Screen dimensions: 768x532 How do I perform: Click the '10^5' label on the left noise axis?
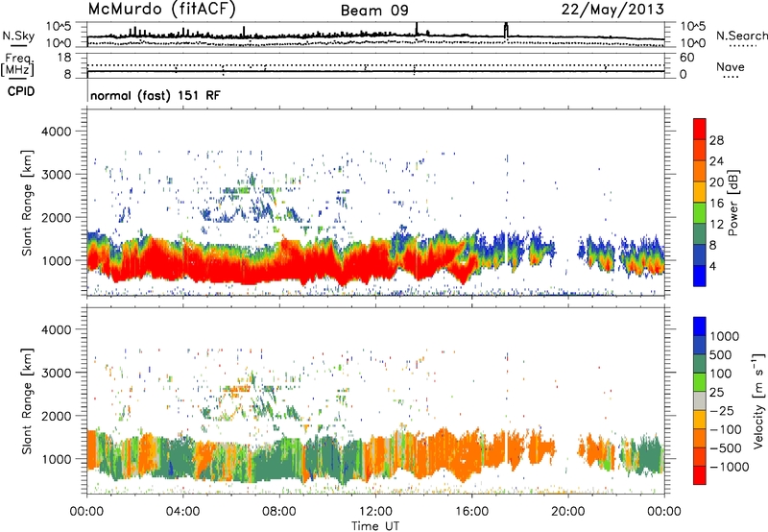60,26
